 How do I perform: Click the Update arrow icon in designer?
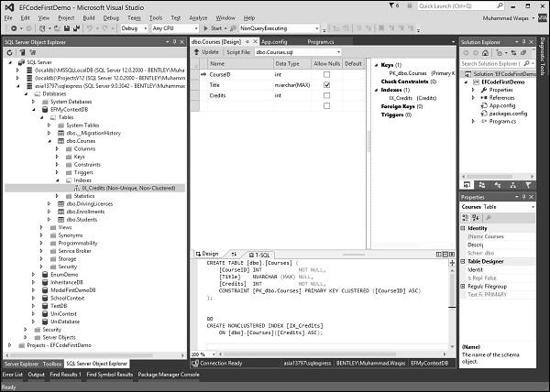195,52
